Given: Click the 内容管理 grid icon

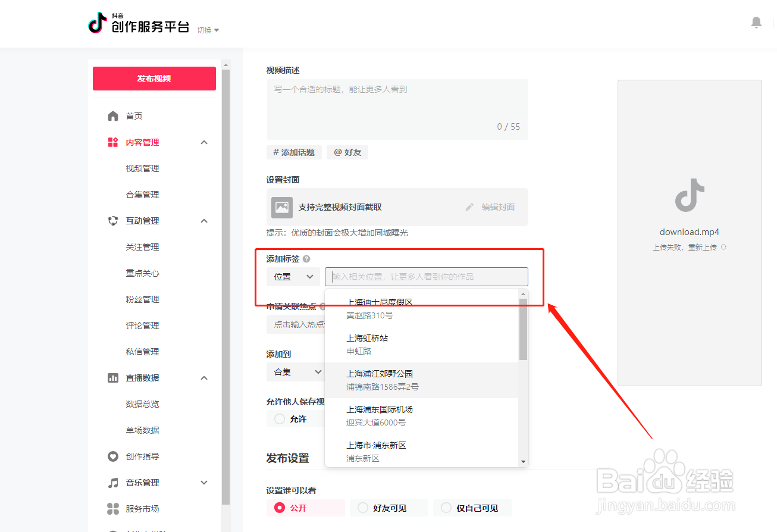Looking at the screenshot, I should coord(113,142).
